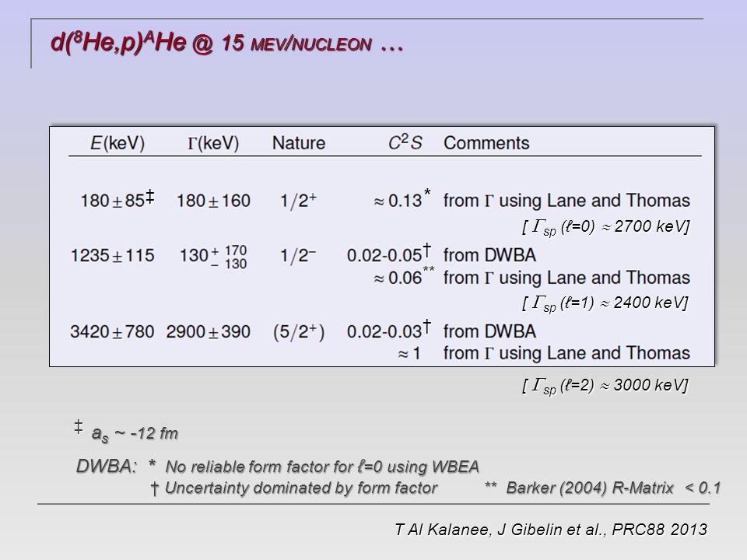The width and height of the screenshot is (747, 560).
Task: Select the E(keV) column header
Action: pyautogui.click(x=117, y=143)
